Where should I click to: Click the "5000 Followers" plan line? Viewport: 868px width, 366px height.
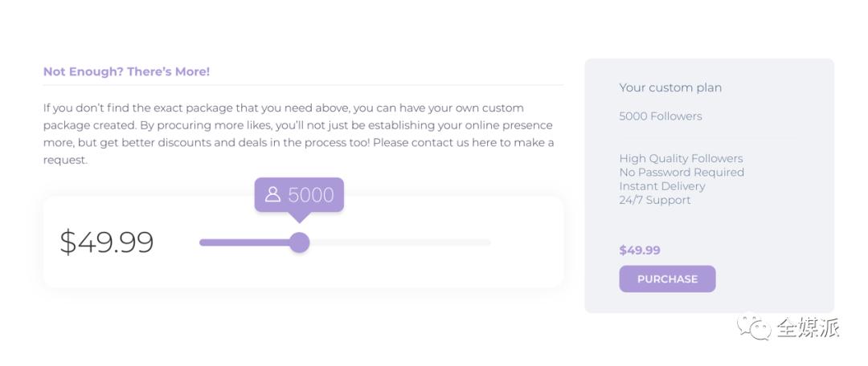pyautogui.click(x=661, y=116)
